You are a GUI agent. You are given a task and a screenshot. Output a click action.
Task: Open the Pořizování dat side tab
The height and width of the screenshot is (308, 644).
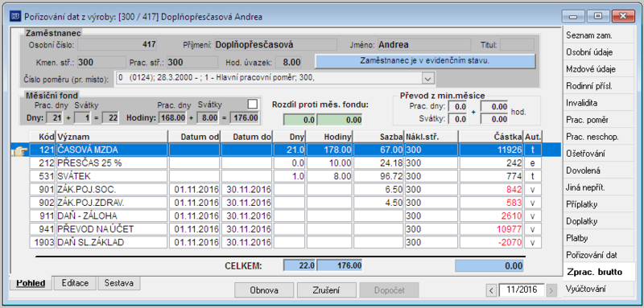(x=598, y=255)
